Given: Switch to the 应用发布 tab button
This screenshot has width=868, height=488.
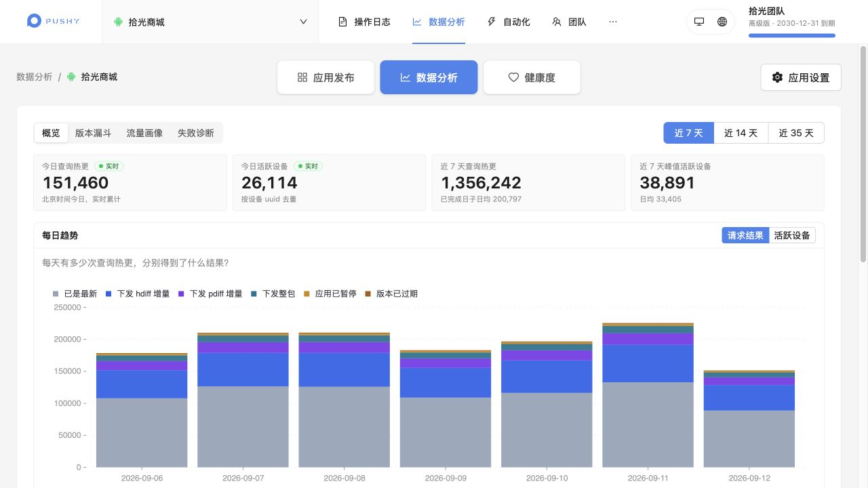Looking at the screenshot, I should coord(325,77).
